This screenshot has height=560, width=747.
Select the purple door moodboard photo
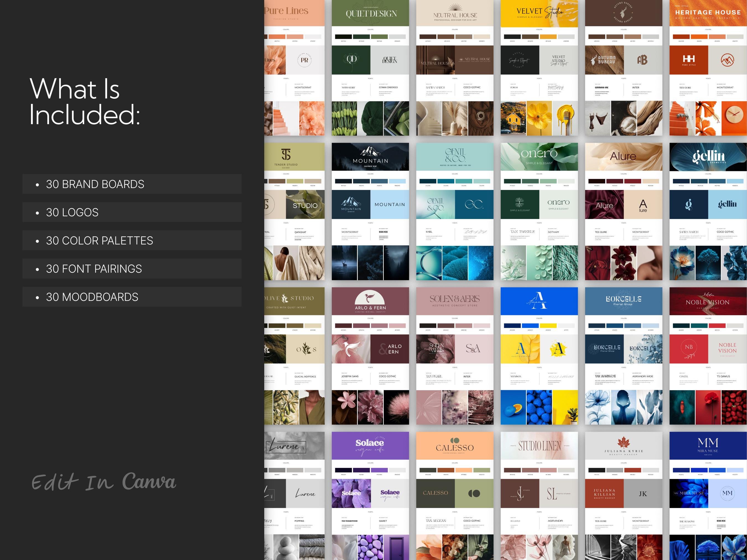tap(396, 547)
